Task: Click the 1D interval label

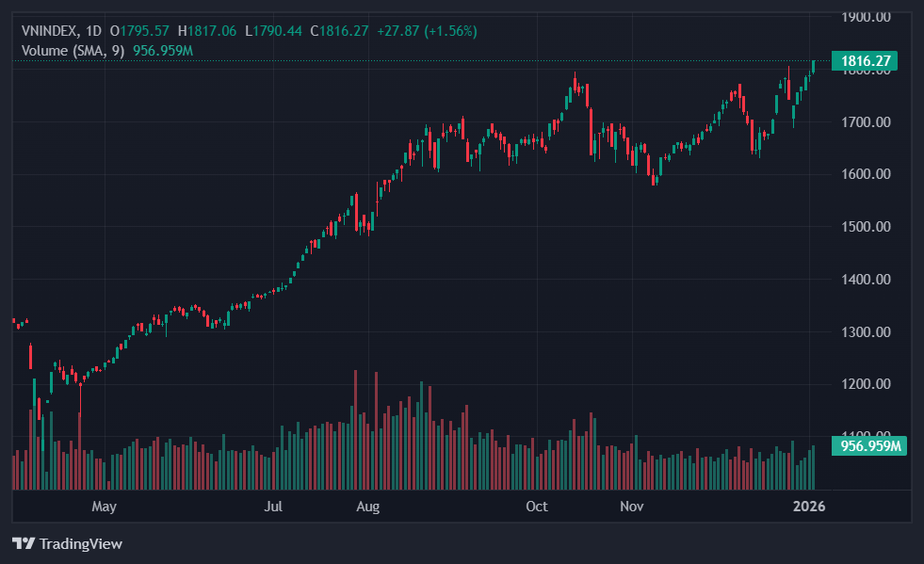Action: click(93, 31)
